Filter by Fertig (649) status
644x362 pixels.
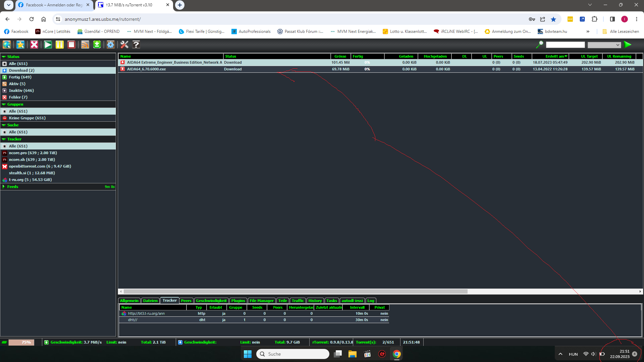coord(58,77)
